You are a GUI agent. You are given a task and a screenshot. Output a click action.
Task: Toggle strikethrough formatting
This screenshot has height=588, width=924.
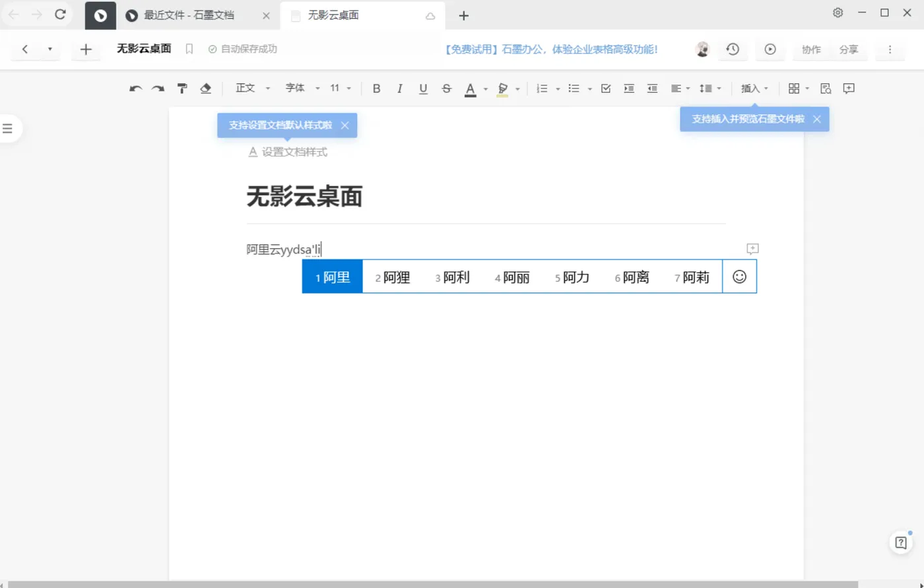pyautogui.click(x=447, y=88)
